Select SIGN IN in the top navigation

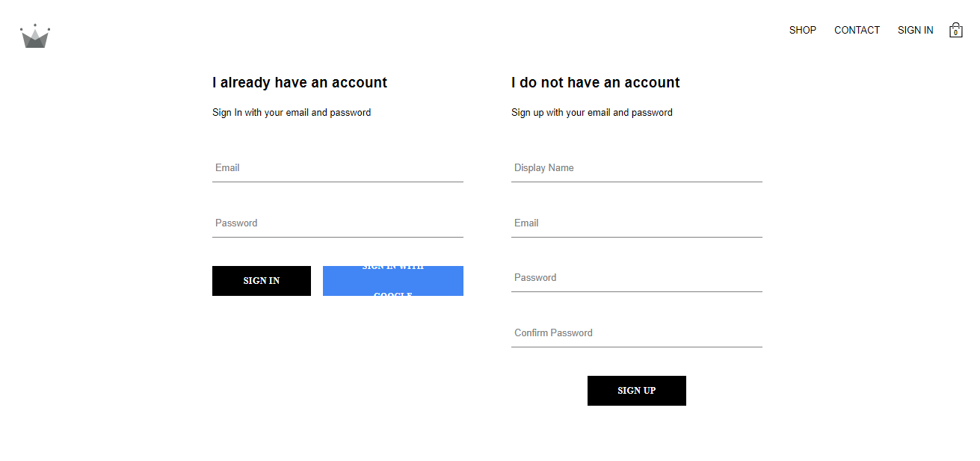916,31
